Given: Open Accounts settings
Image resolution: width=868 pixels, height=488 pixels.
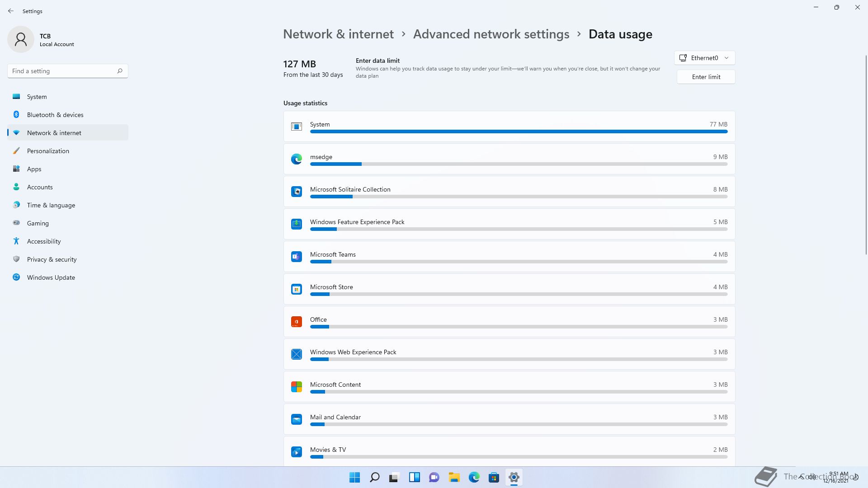Looking at the screenshot, I should point(68,187).
